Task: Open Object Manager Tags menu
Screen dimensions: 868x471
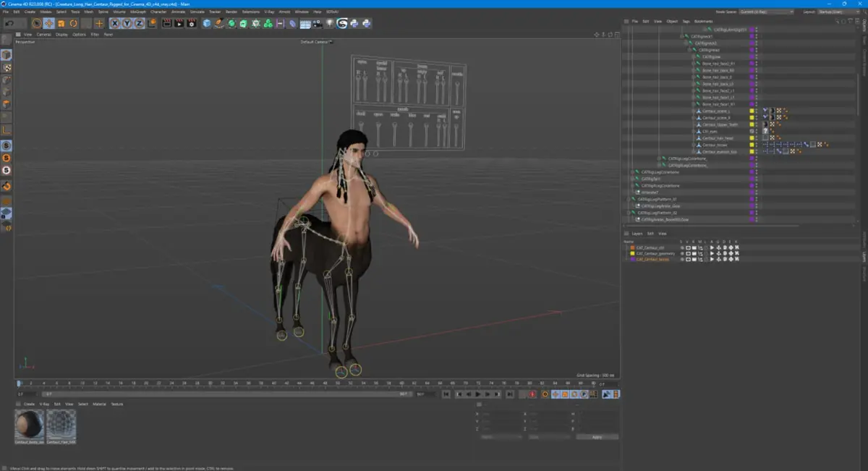Action: (686, 21)
